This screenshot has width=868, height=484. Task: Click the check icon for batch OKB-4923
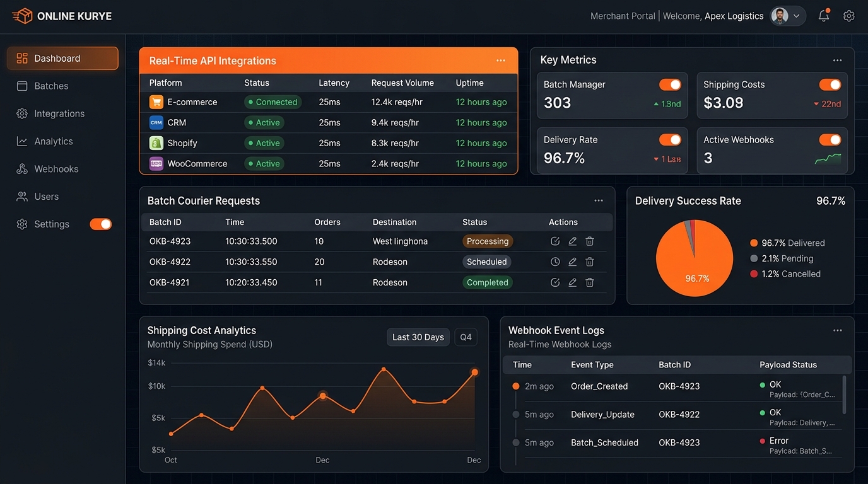(555, 241)
